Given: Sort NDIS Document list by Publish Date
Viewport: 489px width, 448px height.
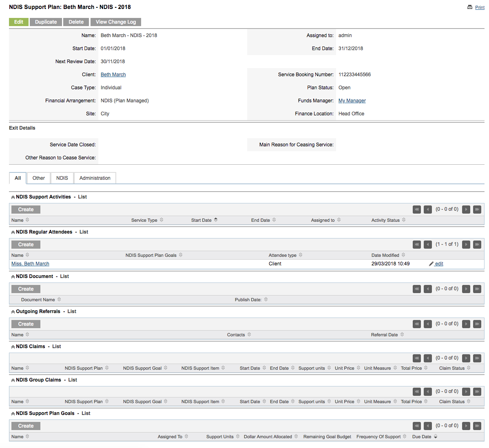Looking at the screenshot, I should pyautogui.click(x=251, y=300).
